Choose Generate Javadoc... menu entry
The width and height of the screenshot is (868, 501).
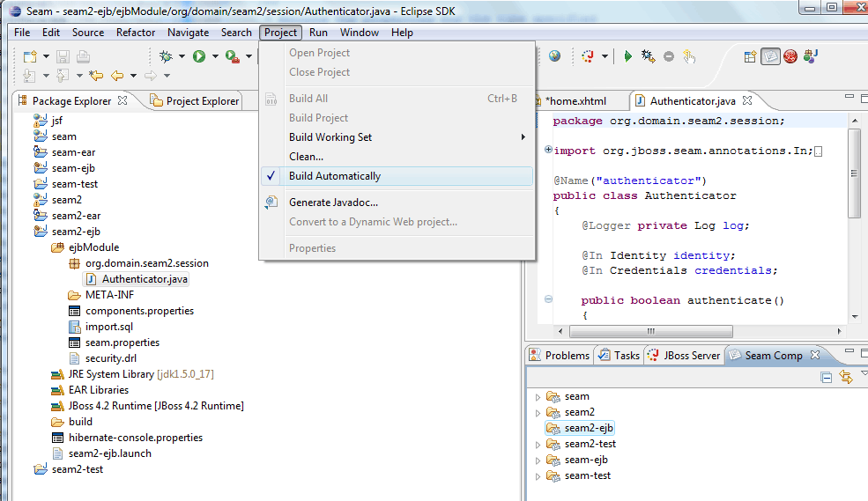pyautogui.click(x=333, y=203)
